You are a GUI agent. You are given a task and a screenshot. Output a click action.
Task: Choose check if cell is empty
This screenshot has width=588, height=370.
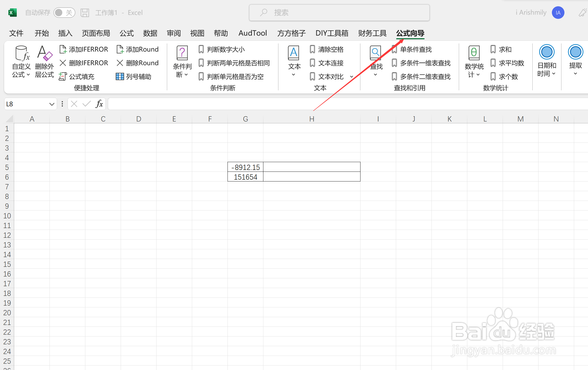[x=231, y=76]
